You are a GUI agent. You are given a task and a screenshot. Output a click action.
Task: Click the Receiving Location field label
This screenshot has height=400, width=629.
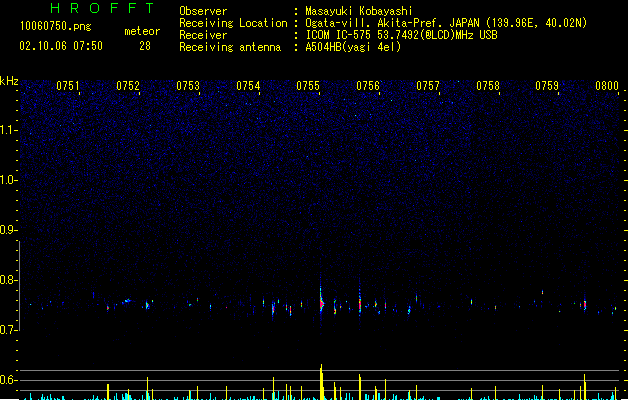(x=233, y=23)
